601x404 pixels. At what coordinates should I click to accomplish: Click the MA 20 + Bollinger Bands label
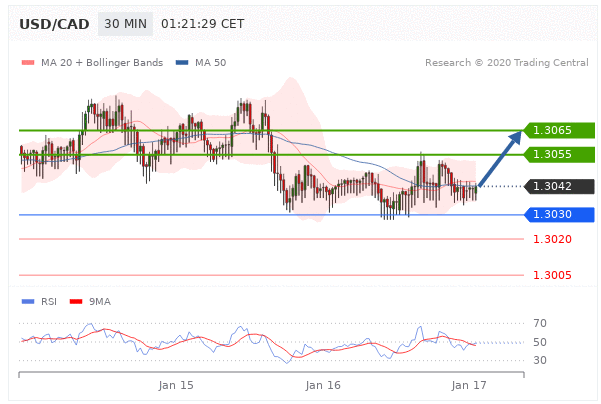point(102,62)
